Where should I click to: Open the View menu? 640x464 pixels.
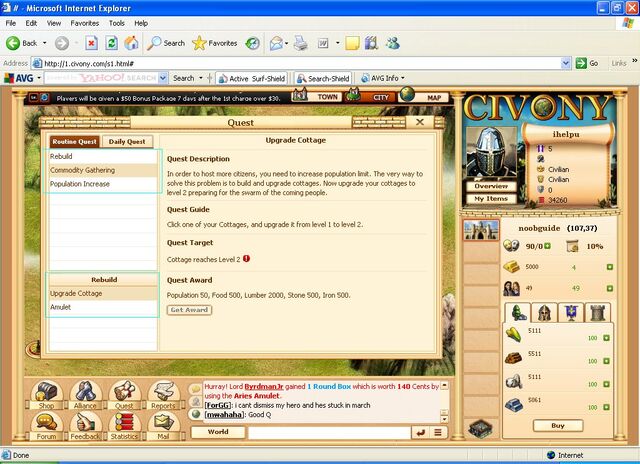point(54,23)
